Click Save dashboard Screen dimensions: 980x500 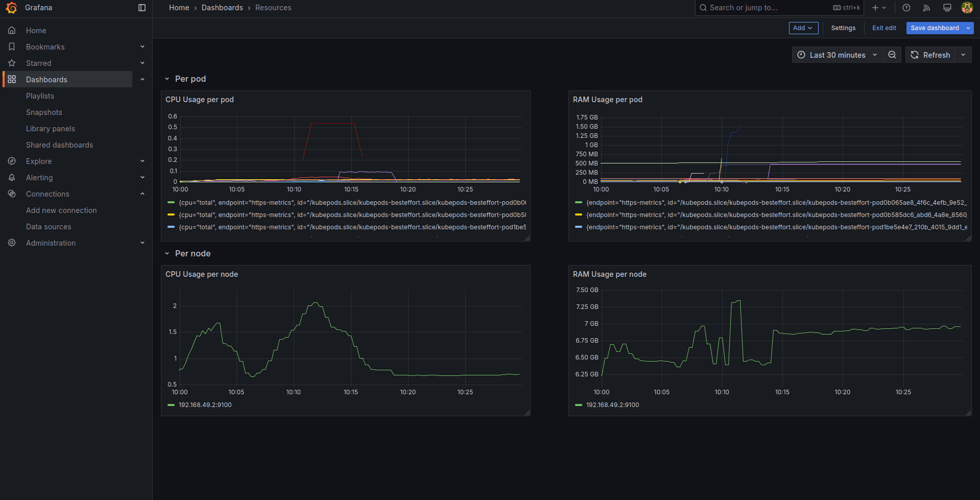[x=935, y=28]
